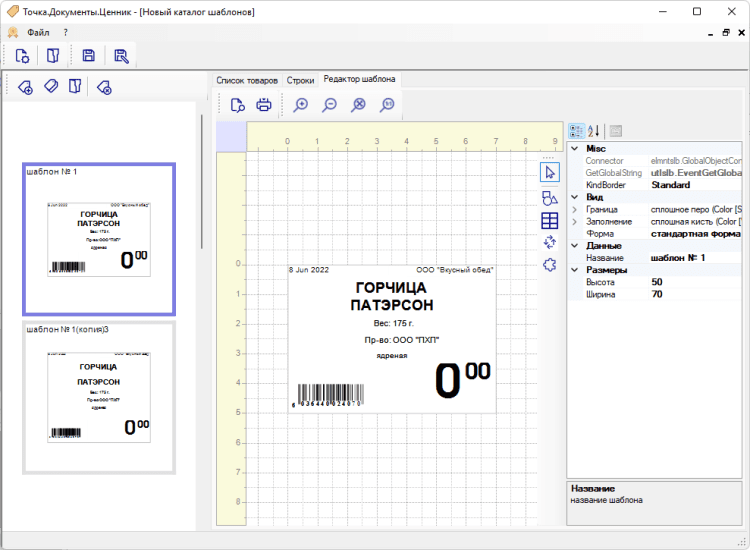Switch to the Строки tab
750x550 pixels.
(x=300, y=80)
